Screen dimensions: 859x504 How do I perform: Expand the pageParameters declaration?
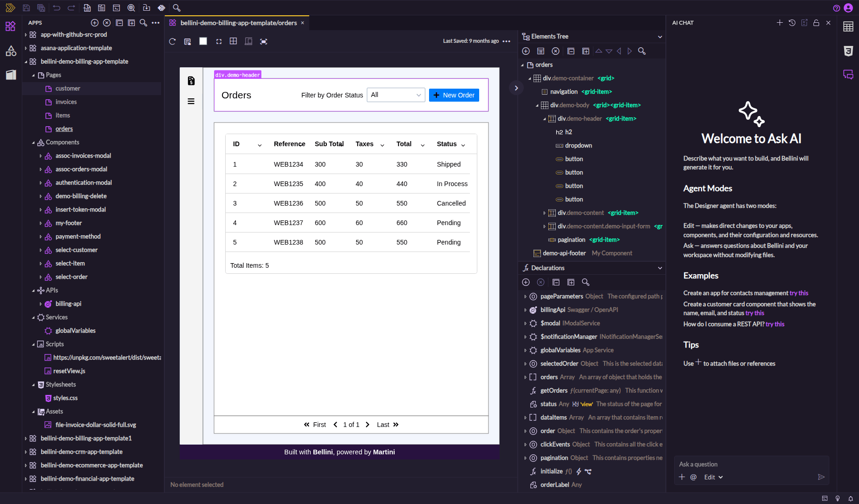pyautogui.click(x=525, y=297)
